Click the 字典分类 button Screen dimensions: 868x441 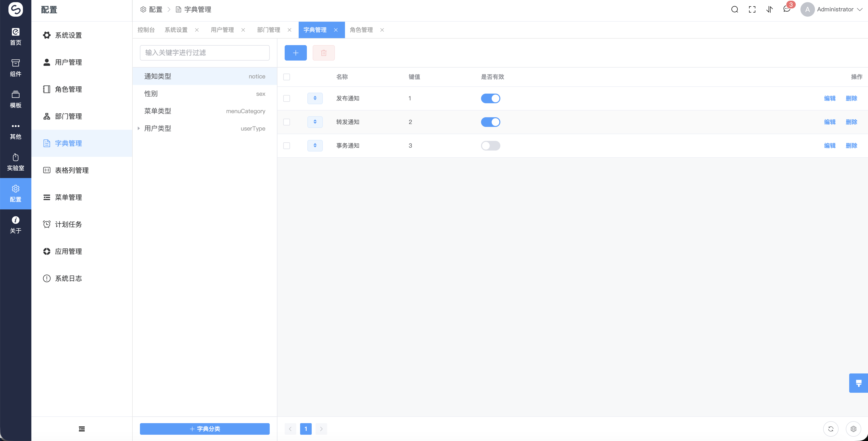(204, 428)
